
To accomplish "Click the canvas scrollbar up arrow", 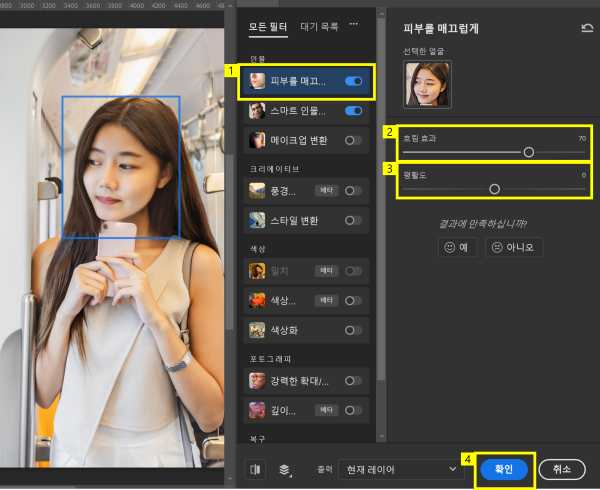I will [x=230, y=6].
